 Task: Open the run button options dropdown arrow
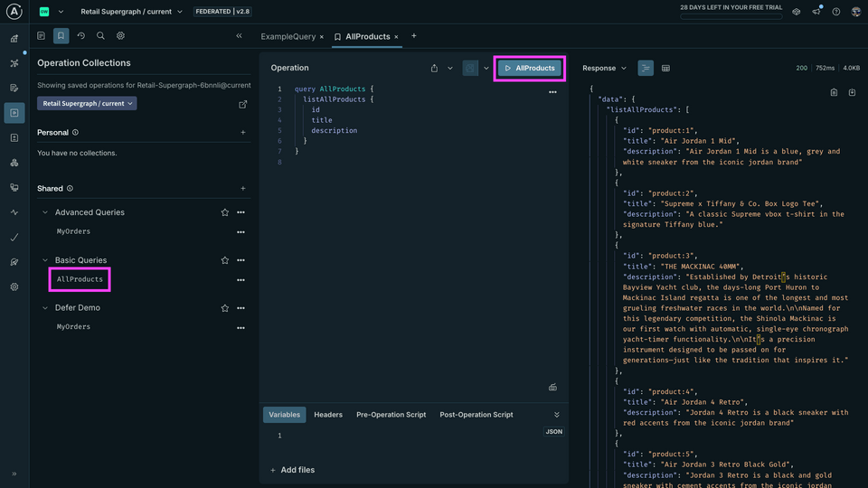(486, 68)
